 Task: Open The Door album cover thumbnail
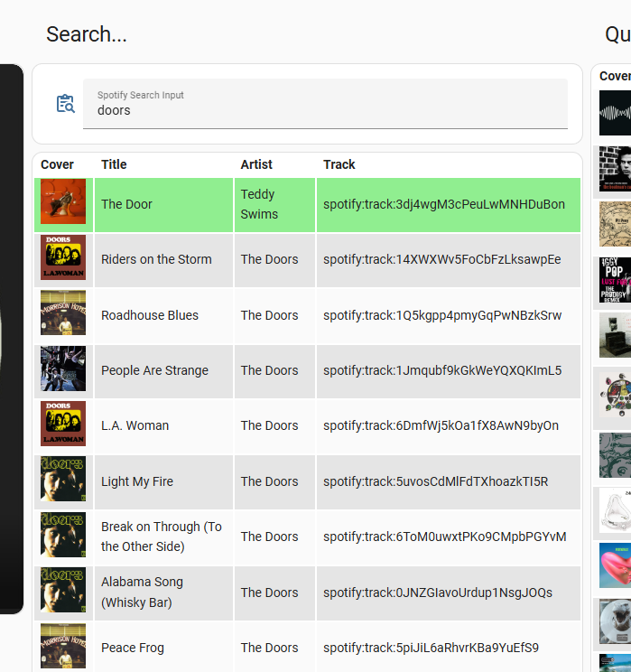pyautogui.click(x=63, y=201)
